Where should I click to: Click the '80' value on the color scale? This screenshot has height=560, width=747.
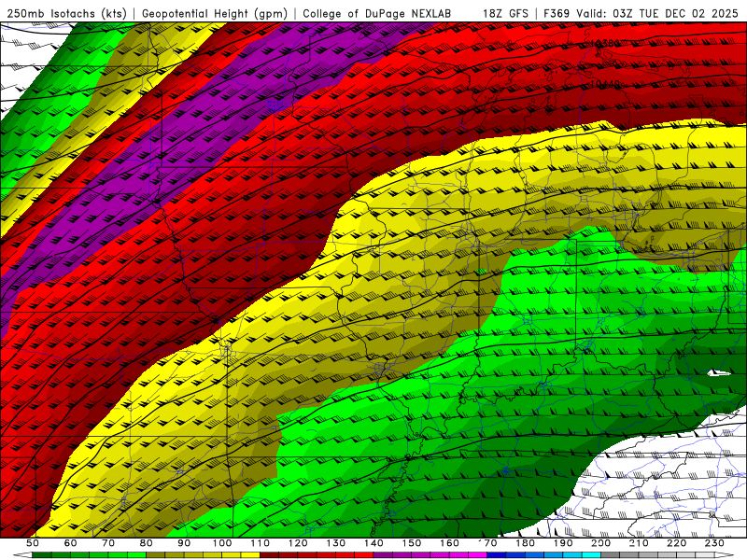point(147,543)
